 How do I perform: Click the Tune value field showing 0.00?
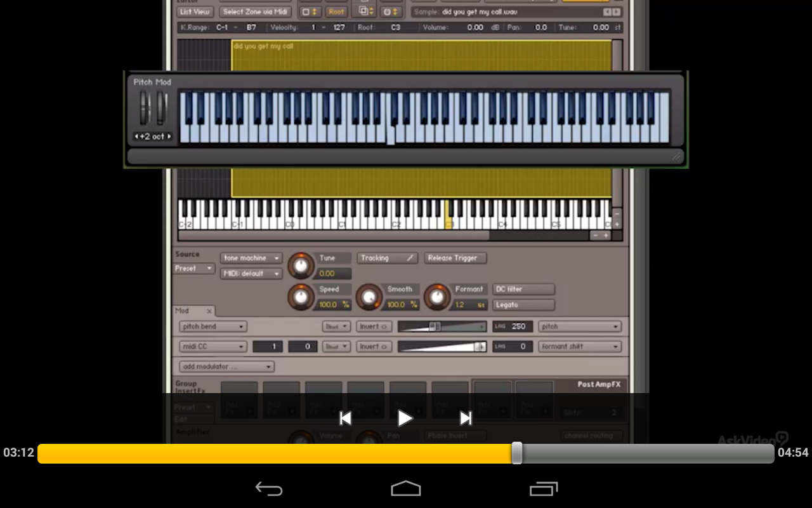[x=334, y=274]
